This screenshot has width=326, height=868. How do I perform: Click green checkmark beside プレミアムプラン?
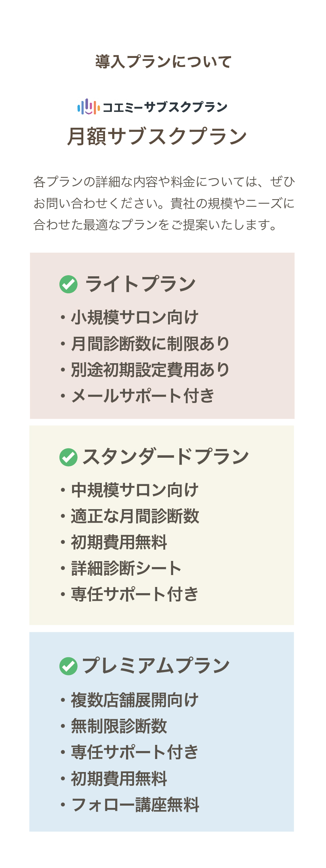[68, 666]
